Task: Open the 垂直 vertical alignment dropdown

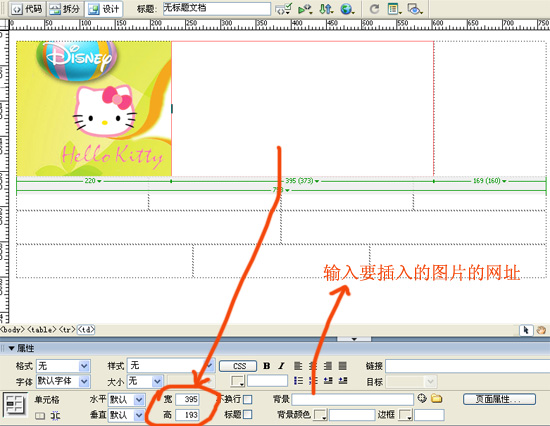Action: click(127, 415)
